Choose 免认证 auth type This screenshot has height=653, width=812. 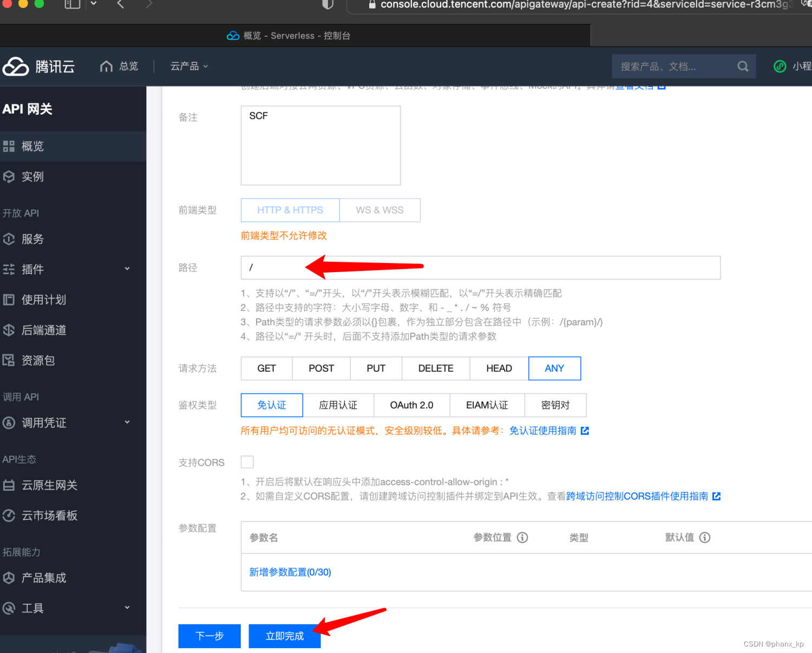[x=272, y=405]
